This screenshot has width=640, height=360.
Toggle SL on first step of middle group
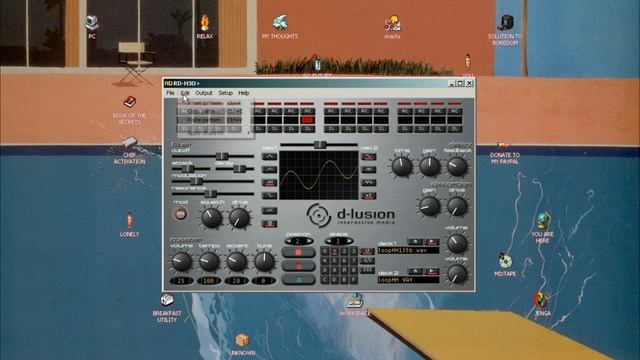click(331, 129)
